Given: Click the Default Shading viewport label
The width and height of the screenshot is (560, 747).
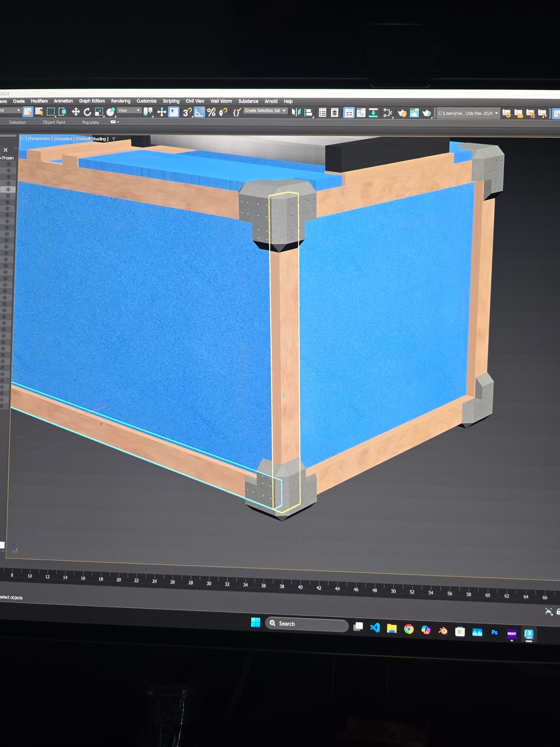Looking at the screenshot, I should [92, 139].
